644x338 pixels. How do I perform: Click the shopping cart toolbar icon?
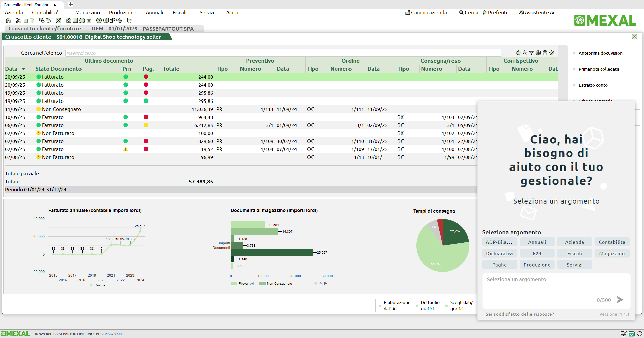click(x=129, y=21)
